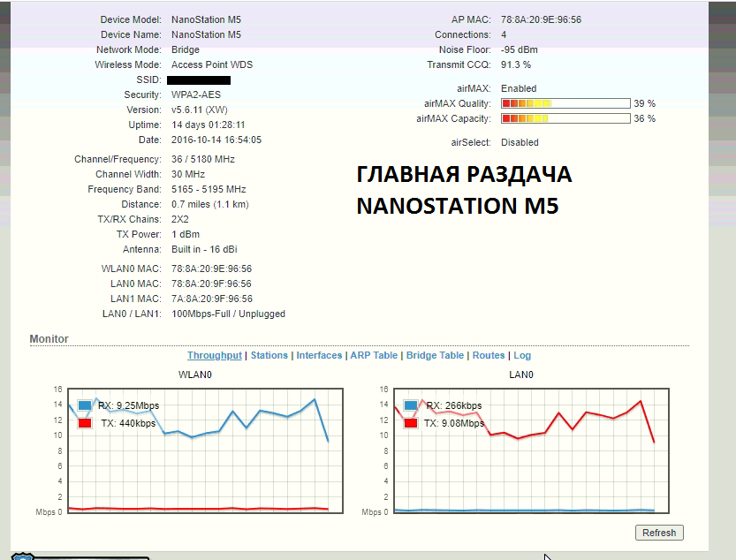Click the redacted SSID value
This screenshot has height=560, width=736.
(x=199, y=80)
